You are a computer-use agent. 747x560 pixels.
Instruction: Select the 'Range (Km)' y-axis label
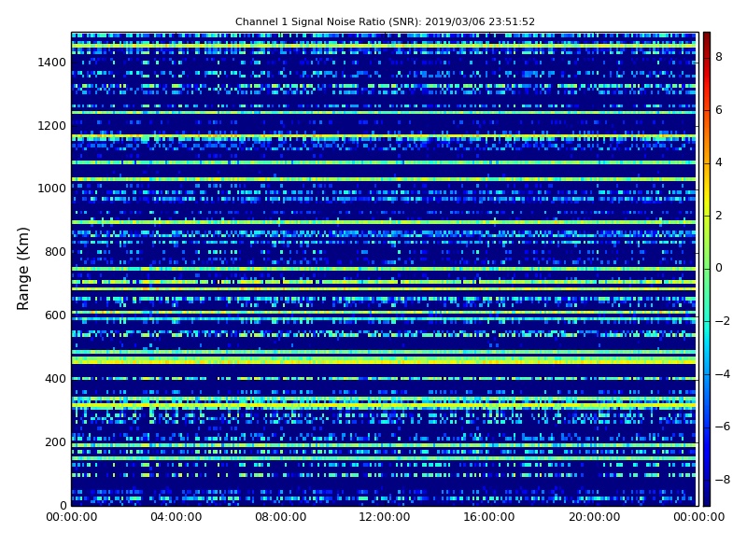[x=22, y=269]
